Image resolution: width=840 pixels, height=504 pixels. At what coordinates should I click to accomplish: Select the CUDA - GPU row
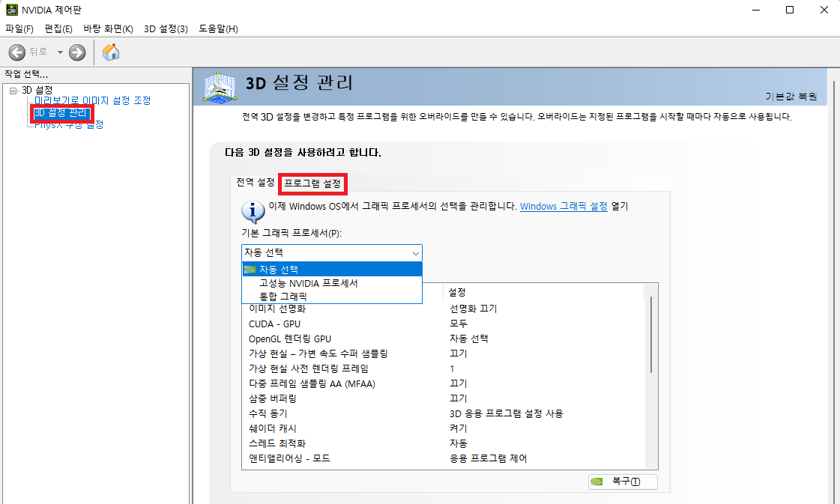pos(444,324)
